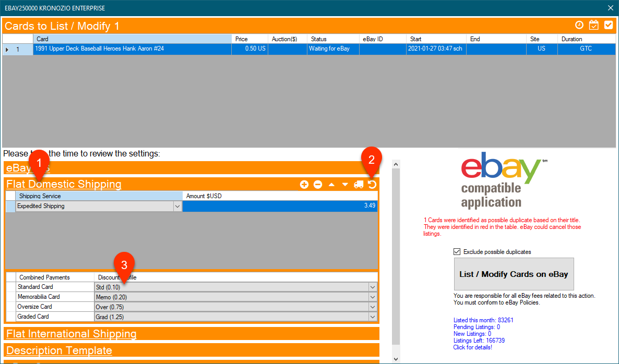The image size is (619, 364).
Task: Click the row header numbered 1 in the cards table
Action: [18, 50]
